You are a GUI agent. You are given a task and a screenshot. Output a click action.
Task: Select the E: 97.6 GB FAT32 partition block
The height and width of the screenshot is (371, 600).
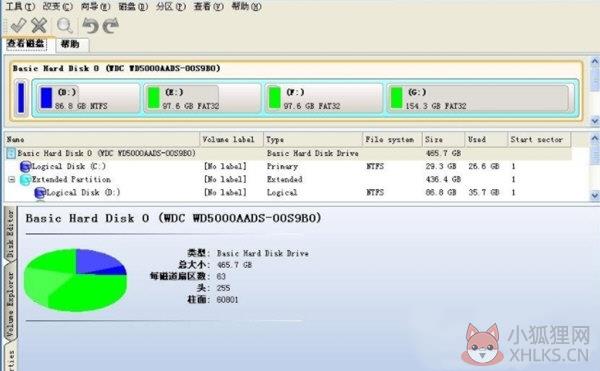pos(202,98)
